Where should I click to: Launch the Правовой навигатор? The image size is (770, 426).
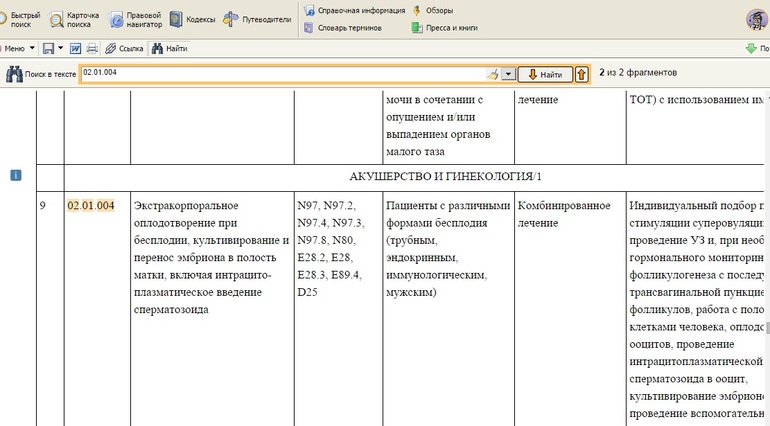click(135, 20)
